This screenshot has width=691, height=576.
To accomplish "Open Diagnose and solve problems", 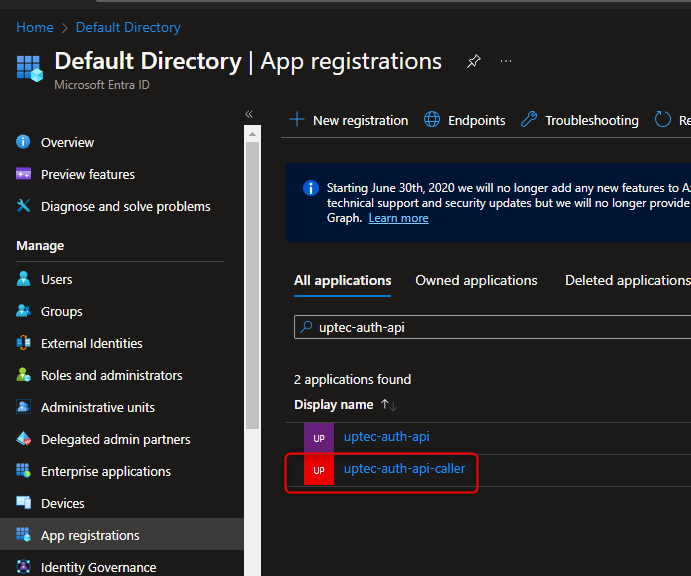I will [125, 207].
